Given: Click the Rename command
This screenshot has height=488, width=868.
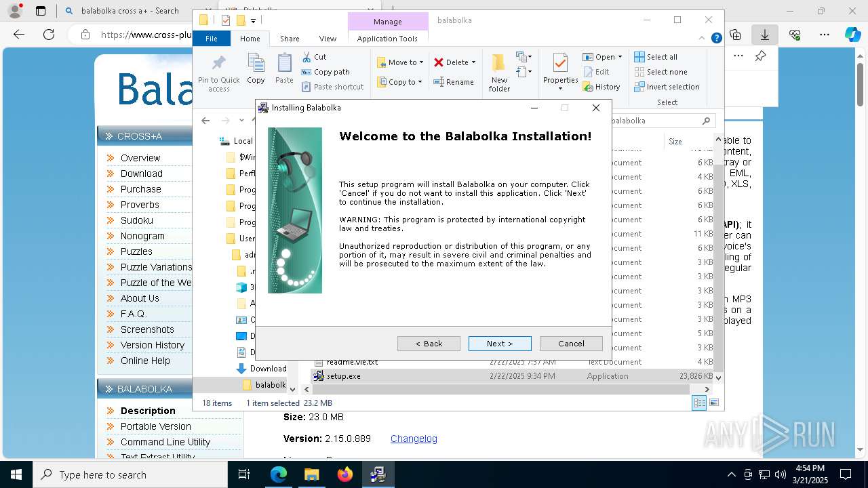Looking at the screenshot, I should coord(454,82).
